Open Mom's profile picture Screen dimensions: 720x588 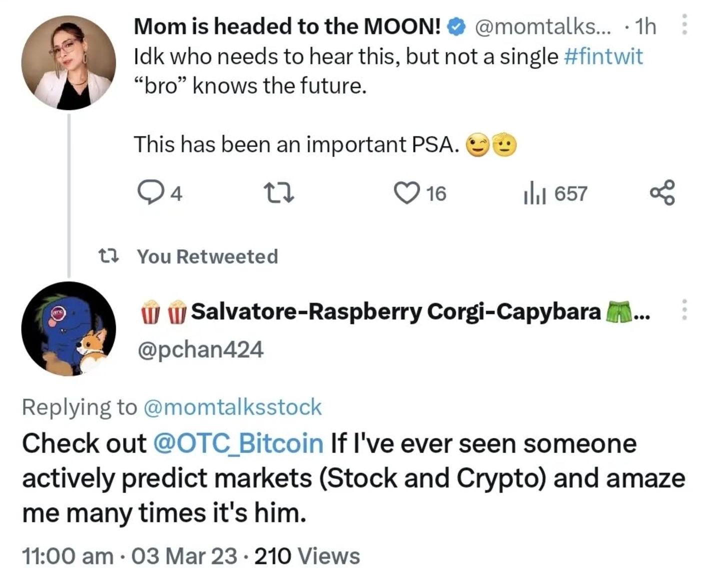point(68,62)
